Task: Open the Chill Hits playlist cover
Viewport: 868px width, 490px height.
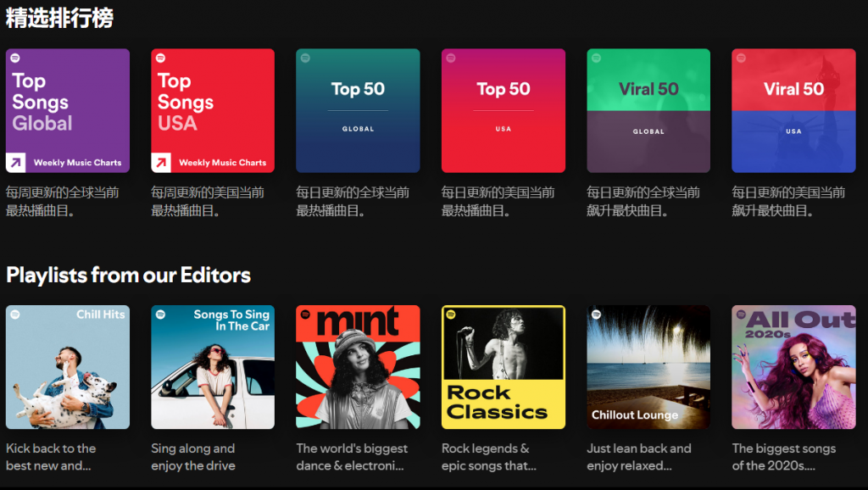Action: pyautogui.click(x=68, y=367)
